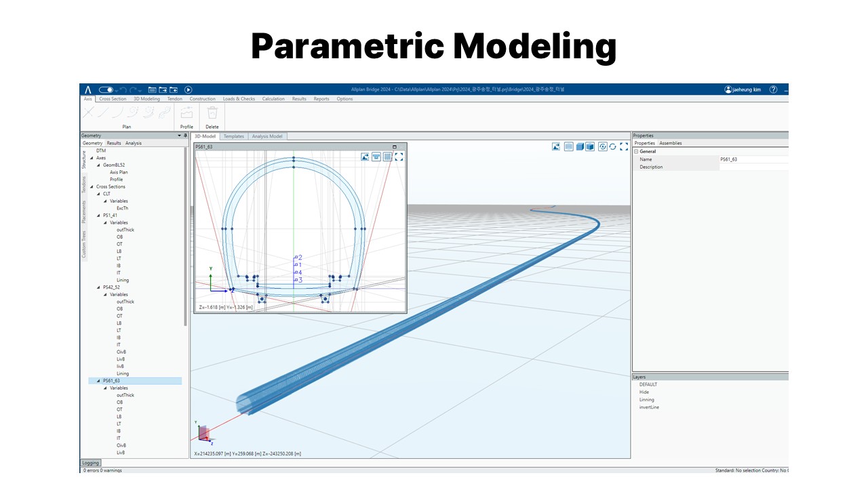Switch to the Analysis Model tab
The image size is (868, 488).
pyautogui.click(x=267, y=136)
